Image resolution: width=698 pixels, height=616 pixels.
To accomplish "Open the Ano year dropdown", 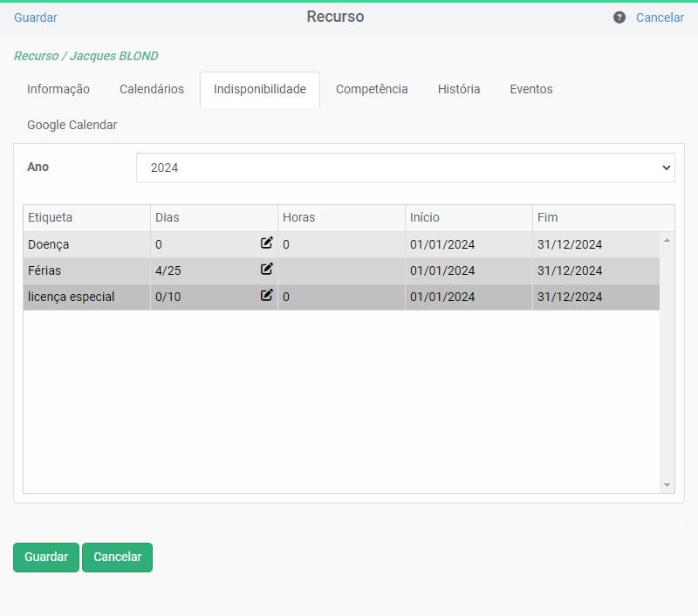I will (406, 168).
